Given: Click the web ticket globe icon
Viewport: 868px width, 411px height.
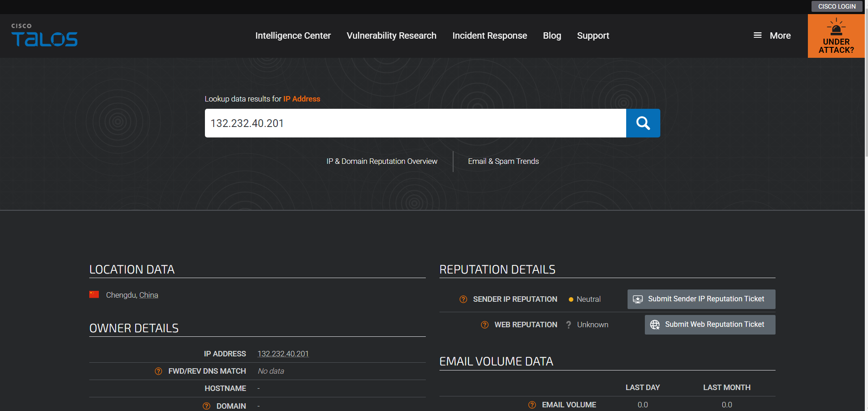Looking at the screenshot, I should pyautogui.click(x=655, y=325).
